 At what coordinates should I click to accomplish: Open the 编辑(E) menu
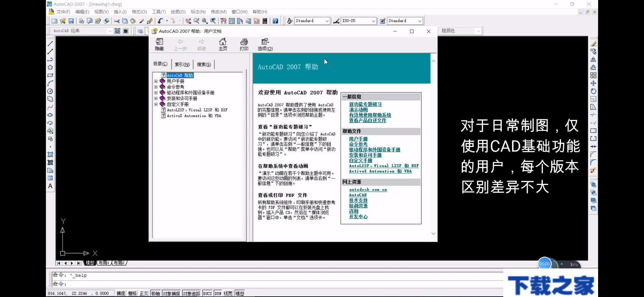tap(82, 12)
